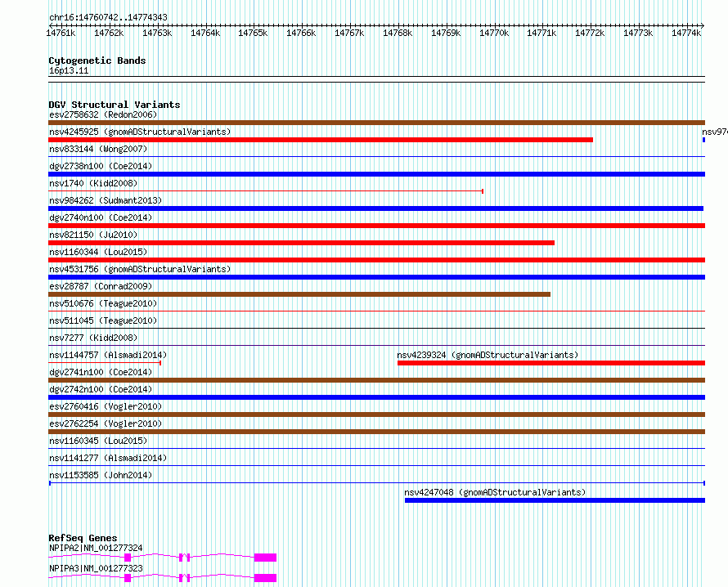Pick the 14766k mark on the scale
728x587 pixels.
tap(301, 33)
